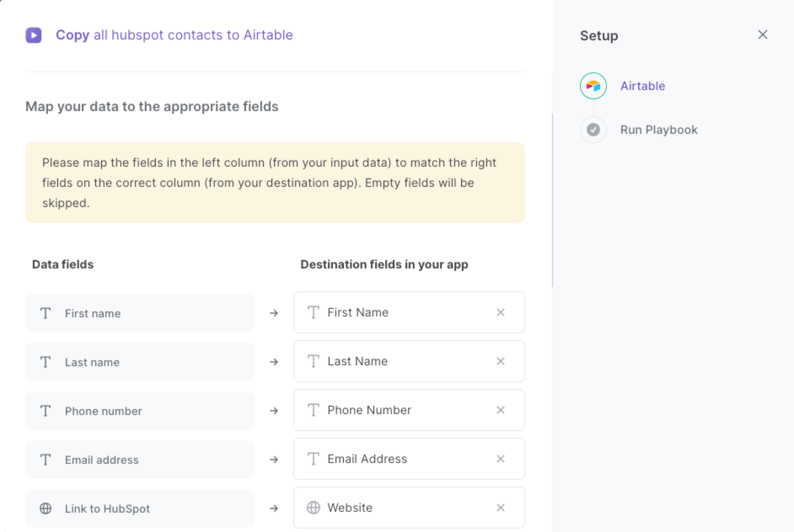The height and width of the screenshot is (532, 794).
Task: Click the globe icon for Link to HubSpot
Action: click(46, 509)
